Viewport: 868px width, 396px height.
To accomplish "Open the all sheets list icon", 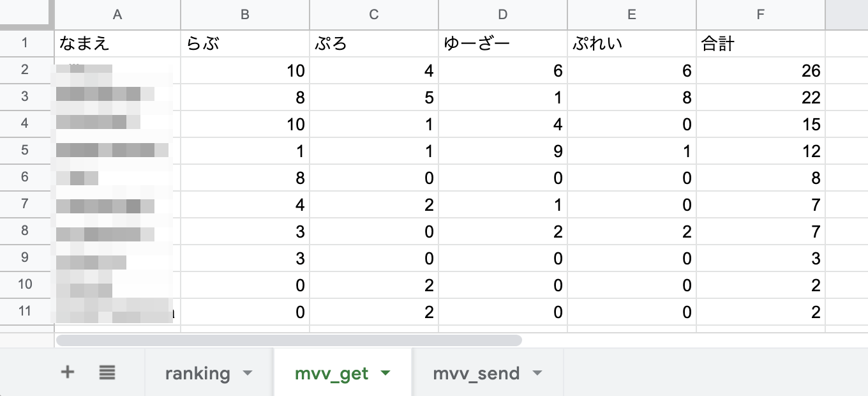I will coord(107,372).
